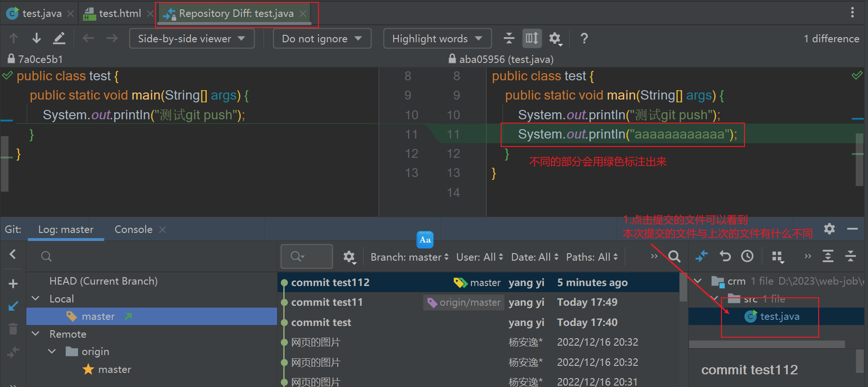Switch to the Console tab

click(133, 230)
